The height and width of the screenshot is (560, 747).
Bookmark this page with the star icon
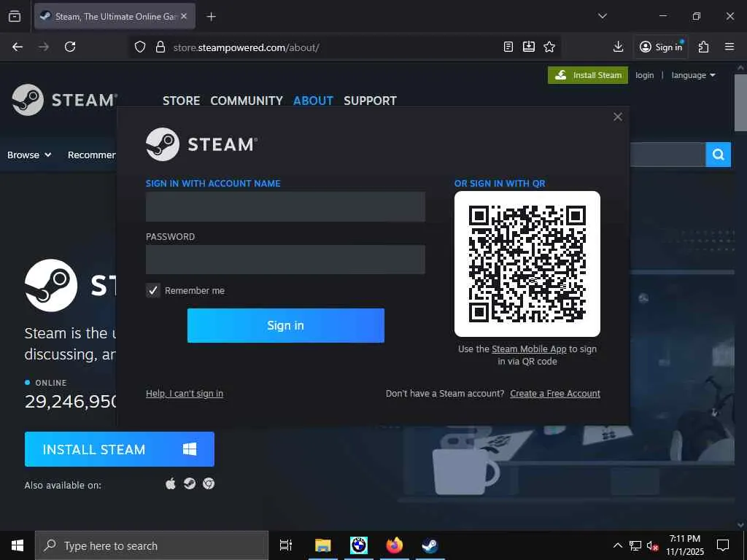pyautogui.click(x=549, y=47)
